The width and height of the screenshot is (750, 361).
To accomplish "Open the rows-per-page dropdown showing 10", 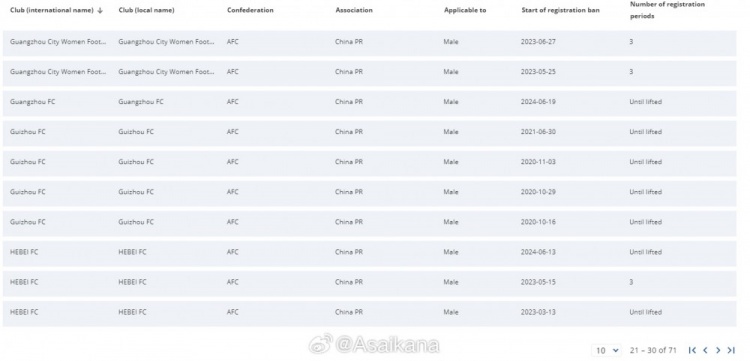I will (x=607, y=350).
